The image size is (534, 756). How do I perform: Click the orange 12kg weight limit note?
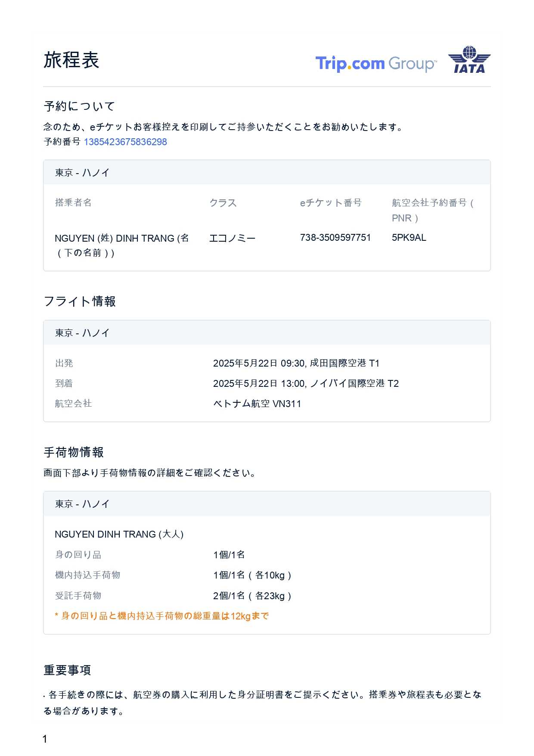(x=162, y=616)
